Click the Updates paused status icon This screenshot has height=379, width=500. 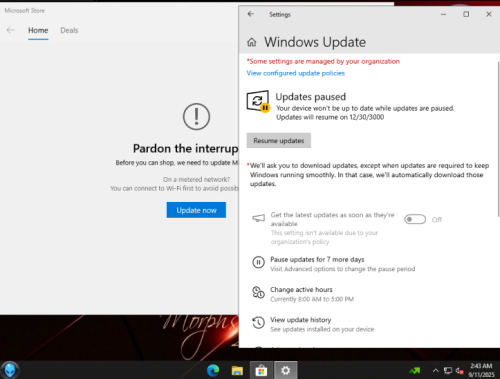pyautogui.click(x=258, y=101)
